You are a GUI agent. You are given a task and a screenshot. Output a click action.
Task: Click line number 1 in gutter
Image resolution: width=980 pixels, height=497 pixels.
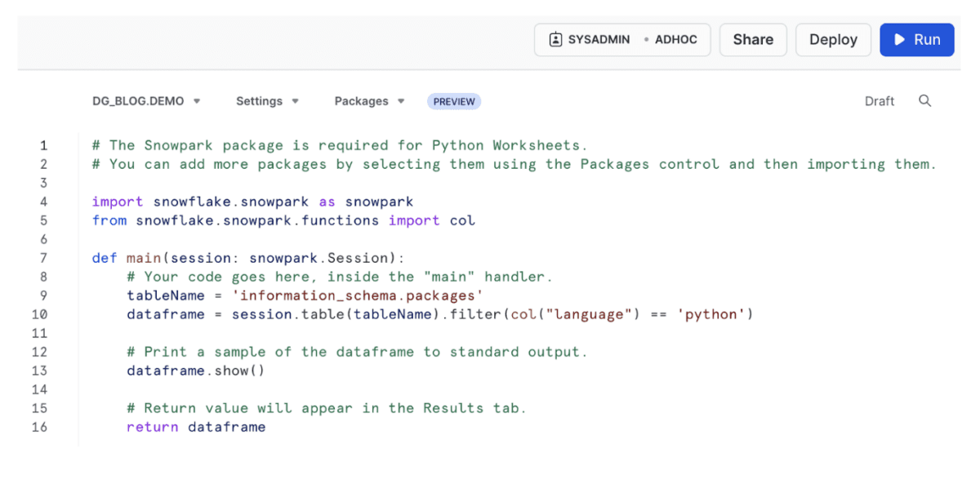[x=43, y=145]
